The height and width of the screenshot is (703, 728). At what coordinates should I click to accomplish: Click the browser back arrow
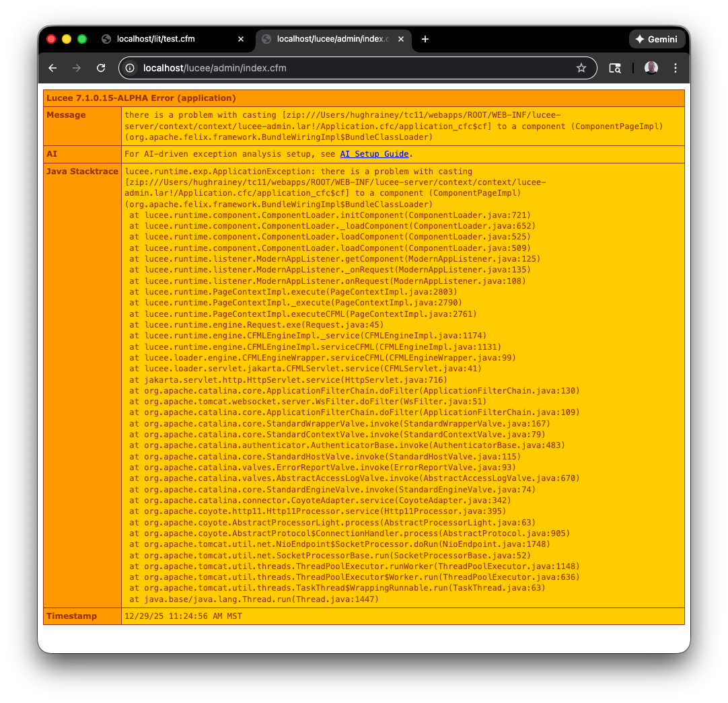pyautogui.click(x=52, y=68)
